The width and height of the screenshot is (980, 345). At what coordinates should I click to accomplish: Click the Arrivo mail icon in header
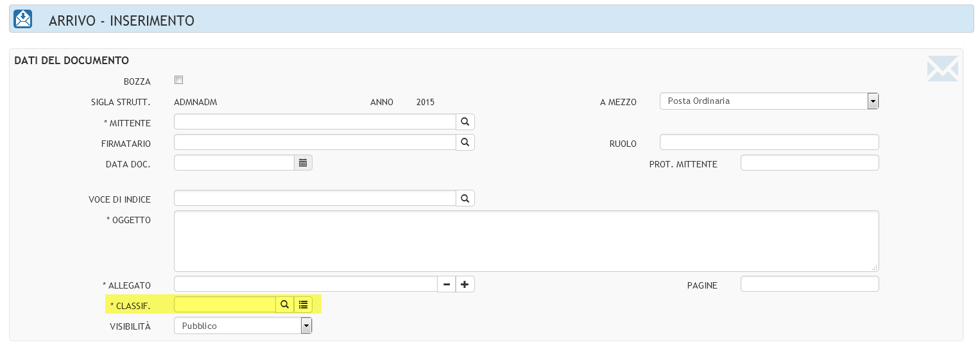coord(23,19)
